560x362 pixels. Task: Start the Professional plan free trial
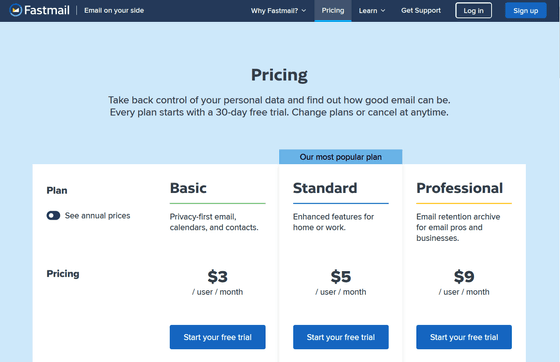pos(464,337)
